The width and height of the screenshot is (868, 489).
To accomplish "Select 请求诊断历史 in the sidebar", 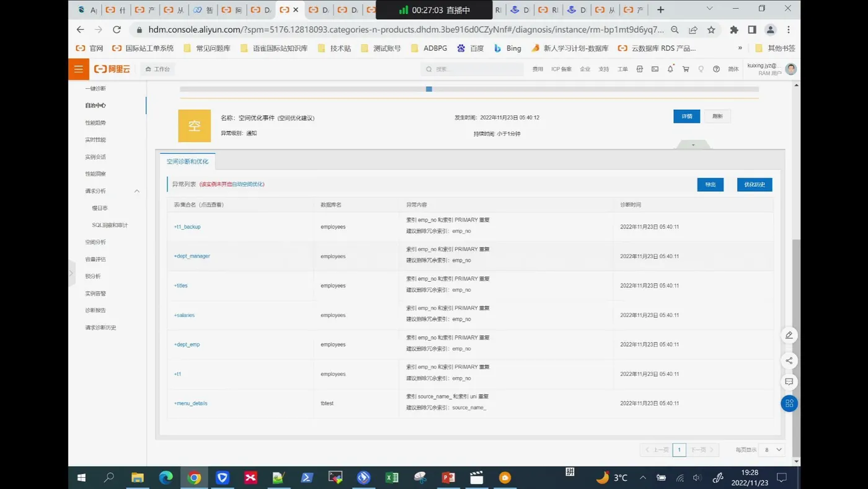I will (x=100, y=327).
